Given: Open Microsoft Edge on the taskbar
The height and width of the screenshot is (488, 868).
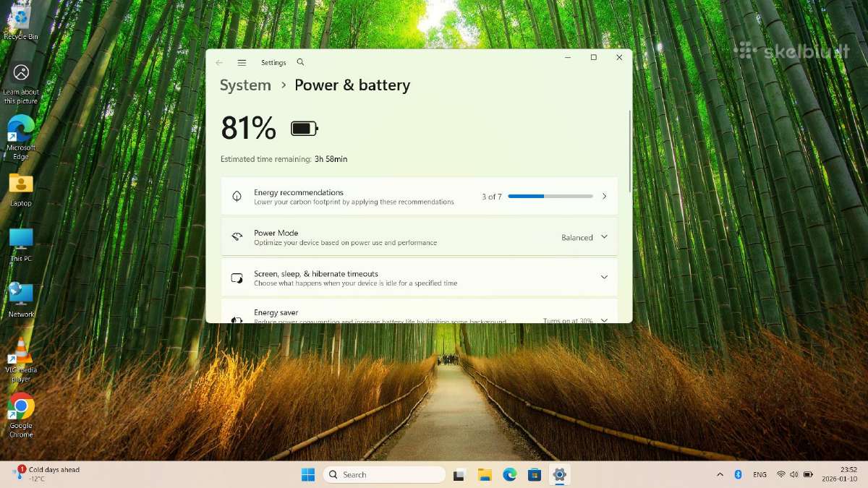Looking at the screenshot, I should coord(510,475).
